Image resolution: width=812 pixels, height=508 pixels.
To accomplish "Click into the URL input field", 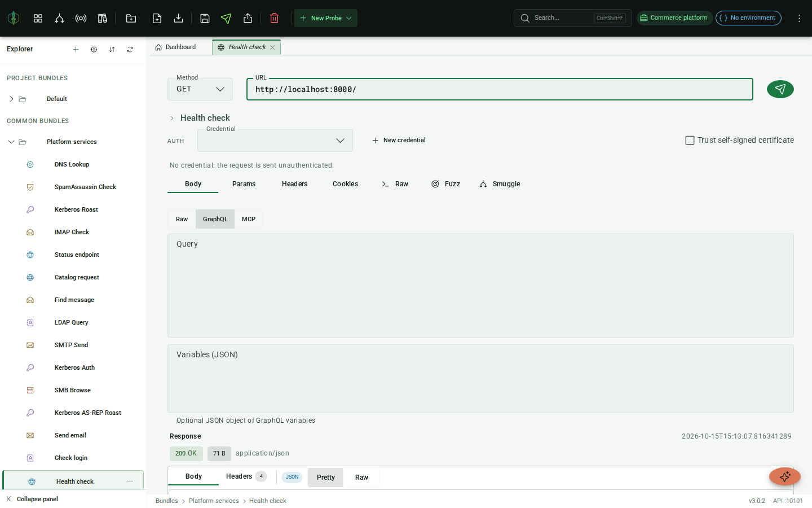I will point(500,89).
